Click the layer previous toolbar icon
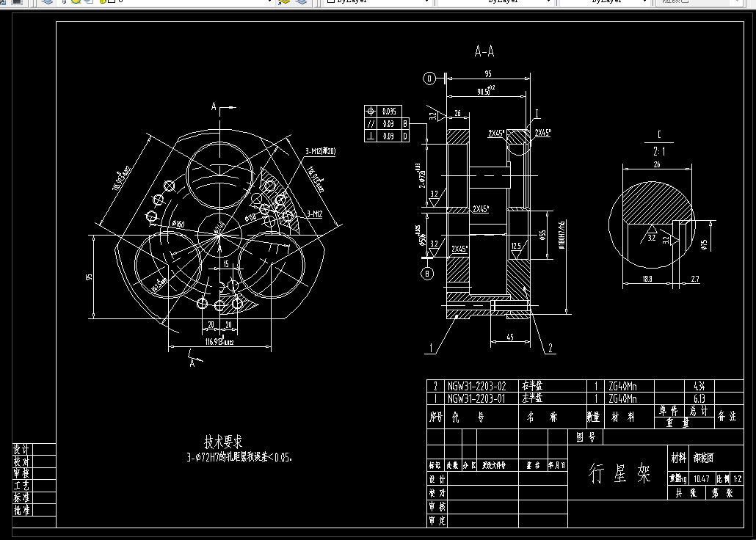Viewport: 756px width, 540px height. click(301, 2)
